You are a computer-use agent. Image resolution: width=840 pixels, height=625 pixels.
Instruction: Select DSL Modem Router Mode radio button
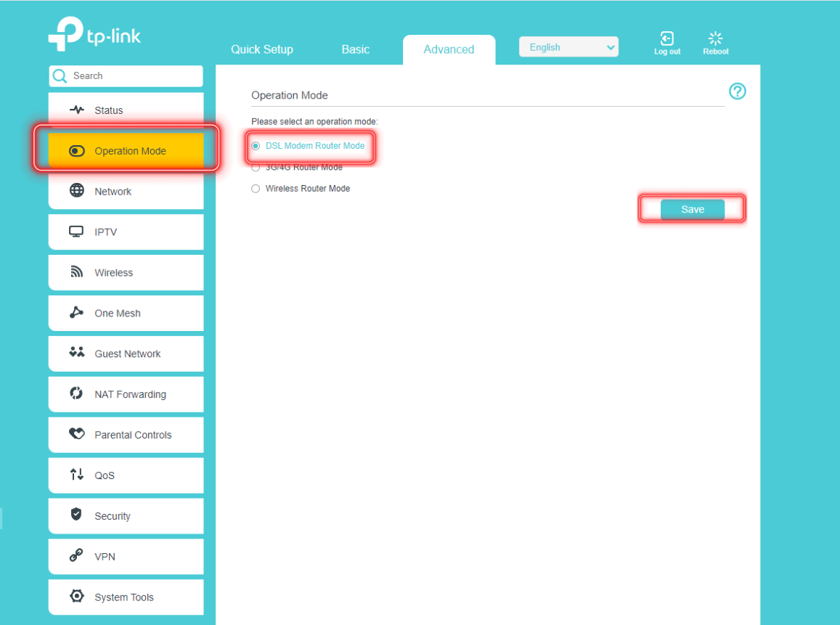(256, 146)
